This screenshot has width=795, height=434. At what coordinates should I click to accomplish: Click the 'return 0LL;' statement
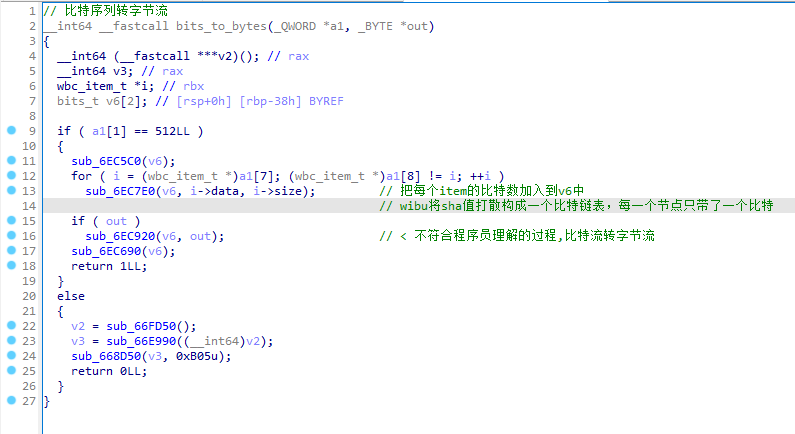point(109,371)
